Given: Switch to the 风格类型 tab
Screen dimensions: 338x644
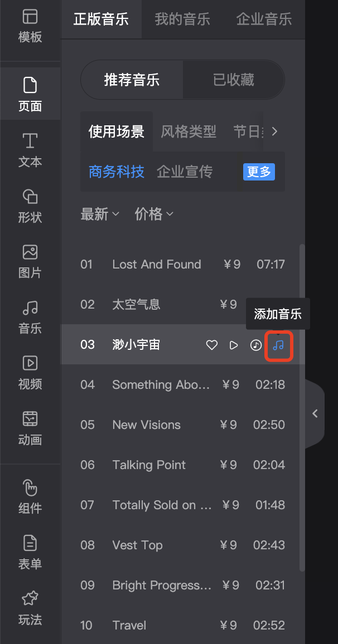Looking at the screenshot, I should (189, 131).
